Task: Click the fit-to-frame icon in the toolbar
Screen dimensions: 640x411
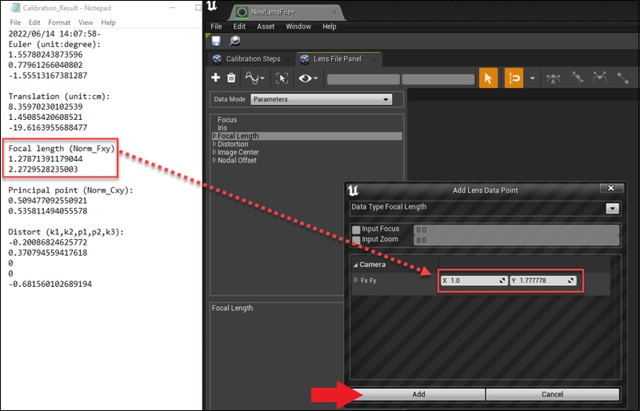Action: pyautogui.click(x=281, y=78)
